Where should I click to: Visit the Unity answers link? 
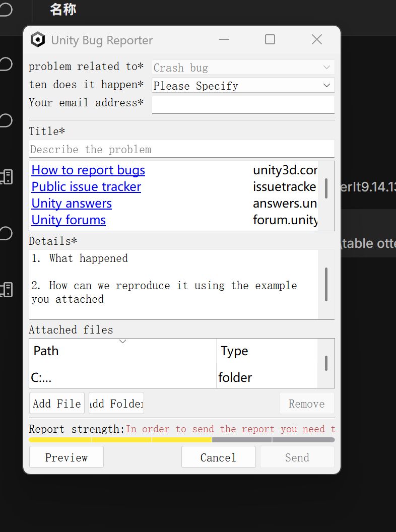coord(72,203)
